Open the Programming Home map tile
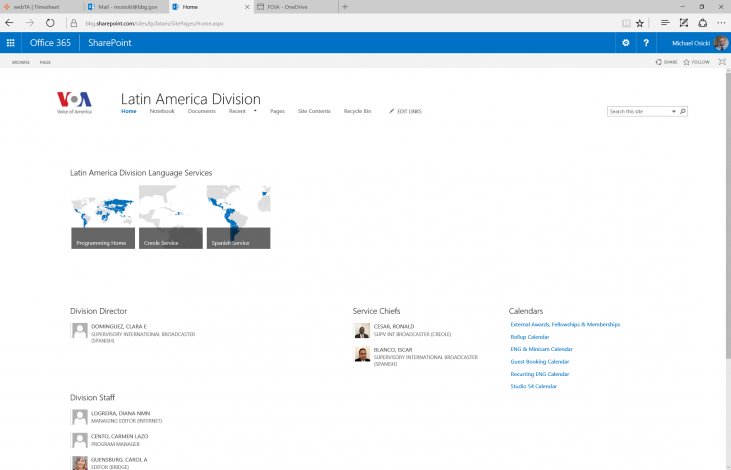 [103, 217]
